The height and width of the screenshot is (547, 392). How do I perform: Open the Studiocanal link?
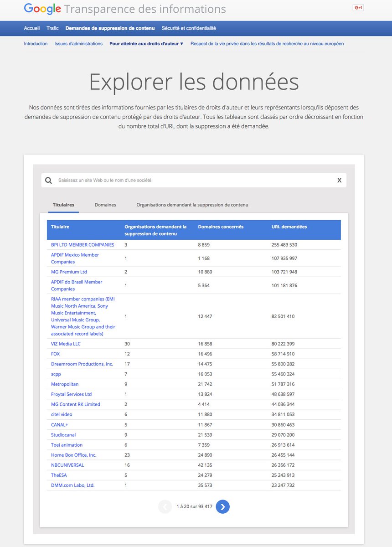pos(63,434)
